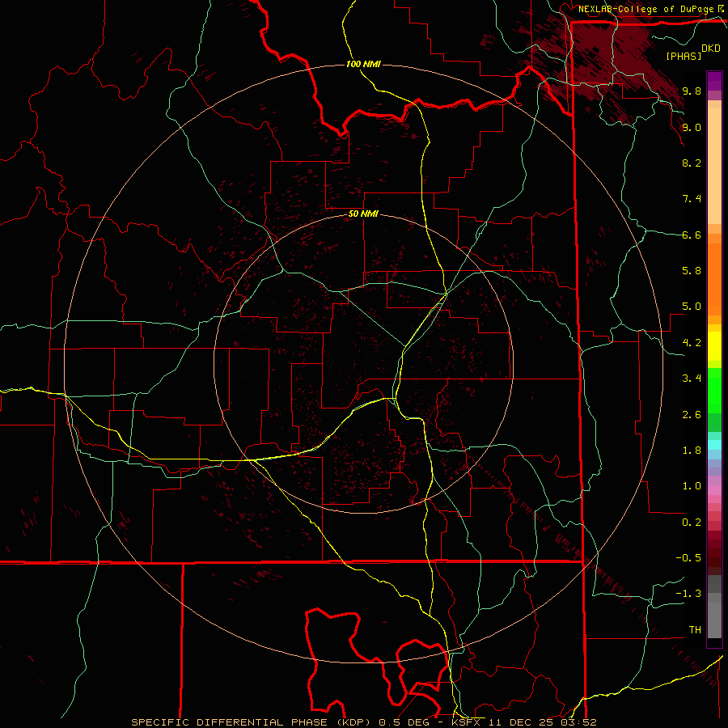Click the KDP product caption at bottom
Viewport: 728px width, 728px height.
point(363,722)
